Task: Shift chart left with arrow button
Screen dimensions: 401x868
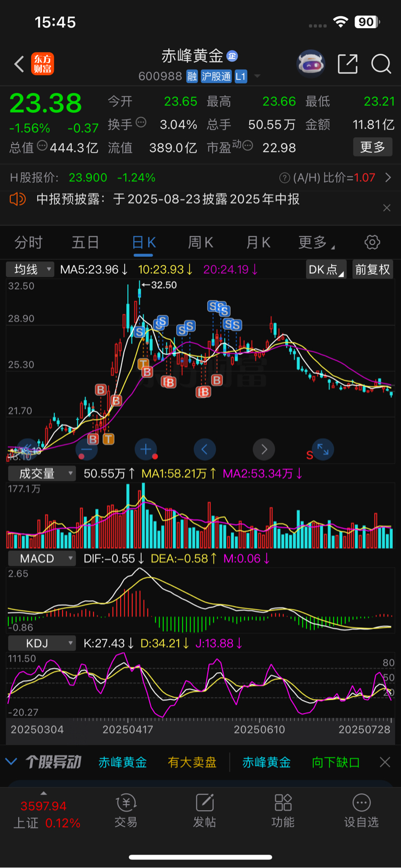Action: click(205, 449)
